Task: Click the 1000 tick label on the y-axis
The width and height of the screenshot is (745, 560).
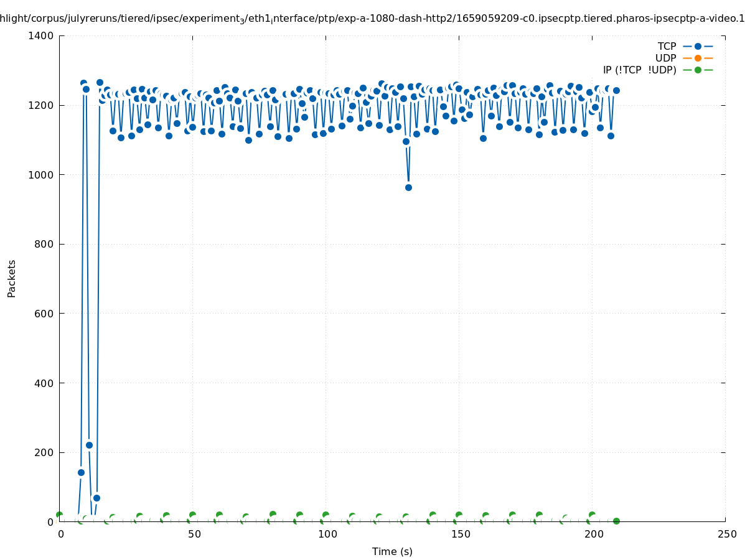Action: [x=41, y=175]
